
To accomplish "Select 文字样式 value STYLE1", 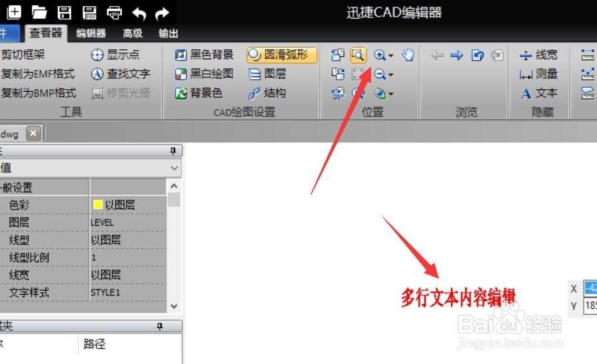I will (x=128, y=293).
